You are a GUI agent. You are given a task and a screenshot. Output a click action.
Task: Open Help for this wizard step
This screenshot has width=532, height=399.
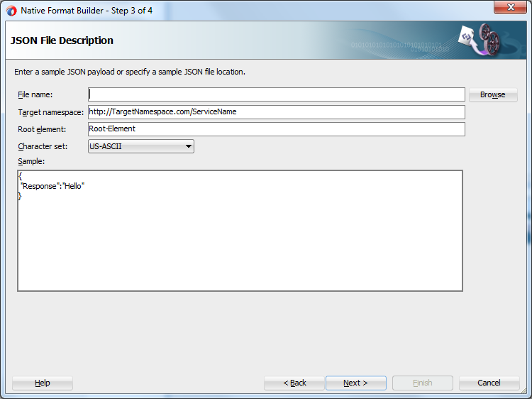coord(43,383)
